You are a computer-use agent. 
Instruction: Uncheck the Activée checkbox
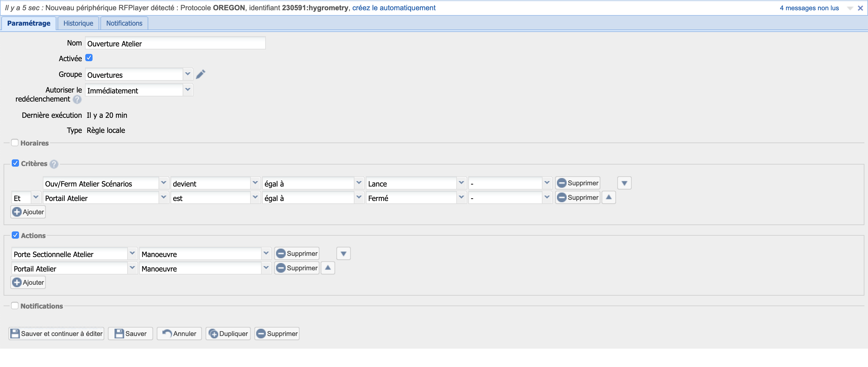(x=89, y=58)
